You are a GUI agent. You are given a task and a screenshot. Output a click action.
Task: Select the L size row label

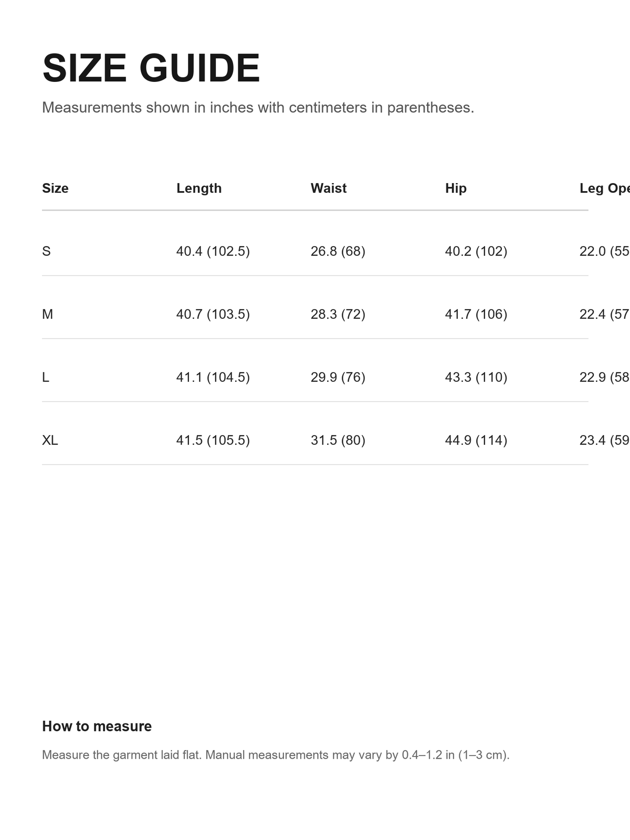click(x=46, y=377)
